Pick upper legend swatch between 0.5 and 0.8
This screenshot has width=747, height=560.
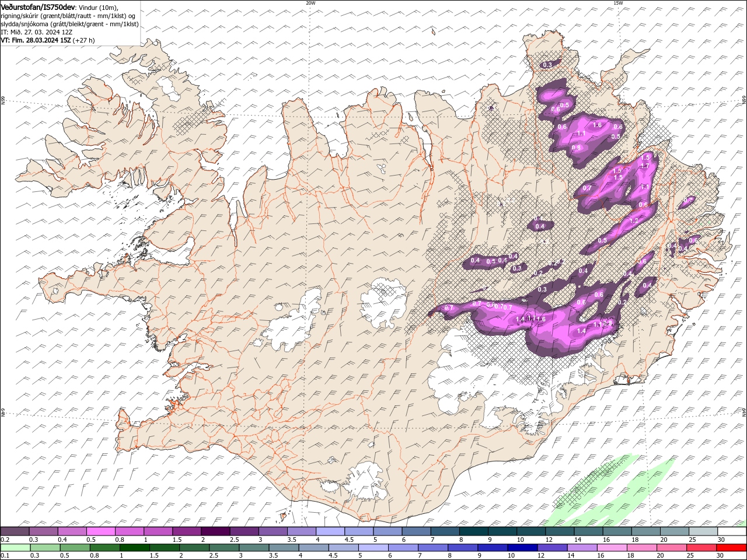[100, 531]
